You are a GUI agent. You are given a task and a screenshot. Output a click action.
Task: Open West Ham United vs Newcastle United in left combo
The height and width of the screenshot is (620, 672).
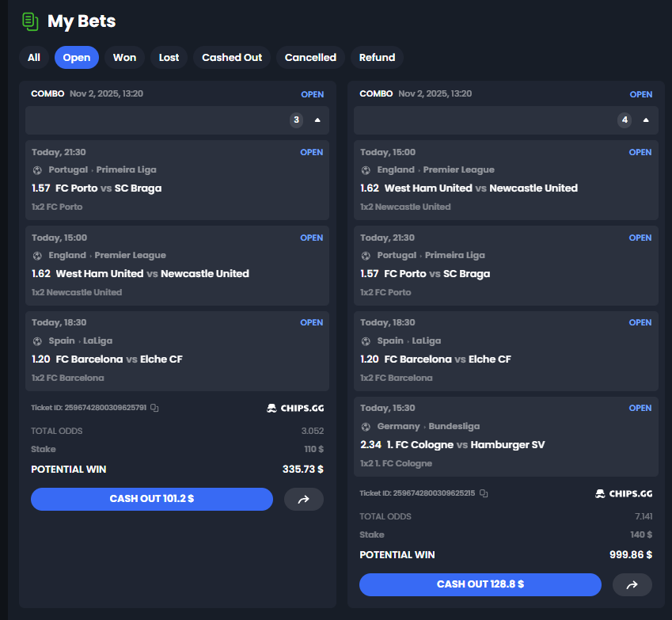point(153,273)
